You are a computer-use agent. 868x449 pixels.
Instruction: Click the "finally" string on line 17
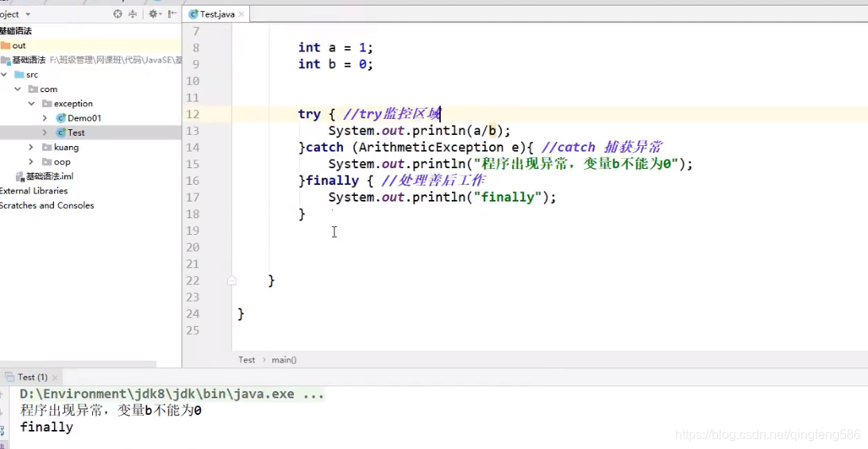(x=507, y=197)
